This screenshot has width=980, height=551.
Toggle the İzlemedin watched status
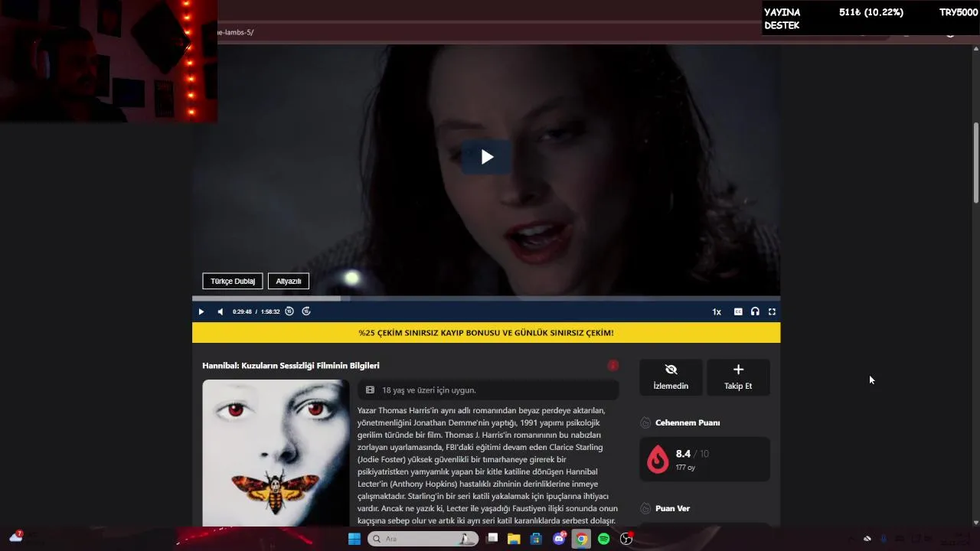click(671, 377)
